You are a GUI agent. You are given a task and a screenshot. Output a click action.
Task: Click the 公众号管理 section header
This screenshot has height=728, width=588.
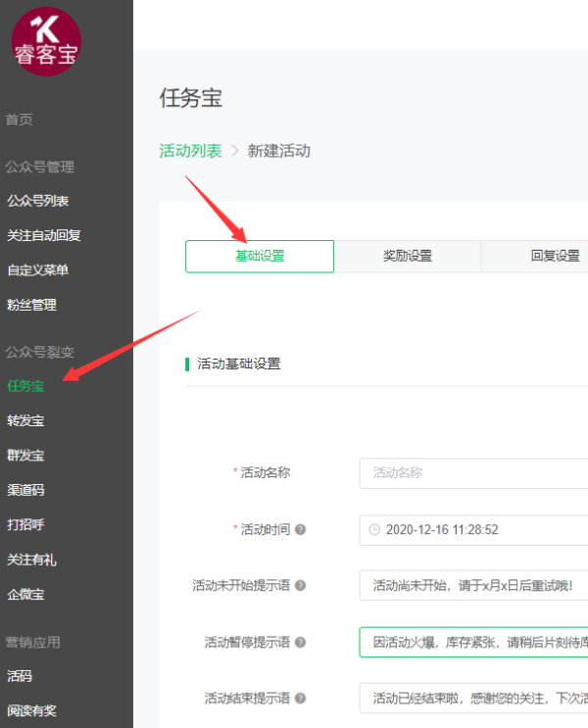coord(39,167)
